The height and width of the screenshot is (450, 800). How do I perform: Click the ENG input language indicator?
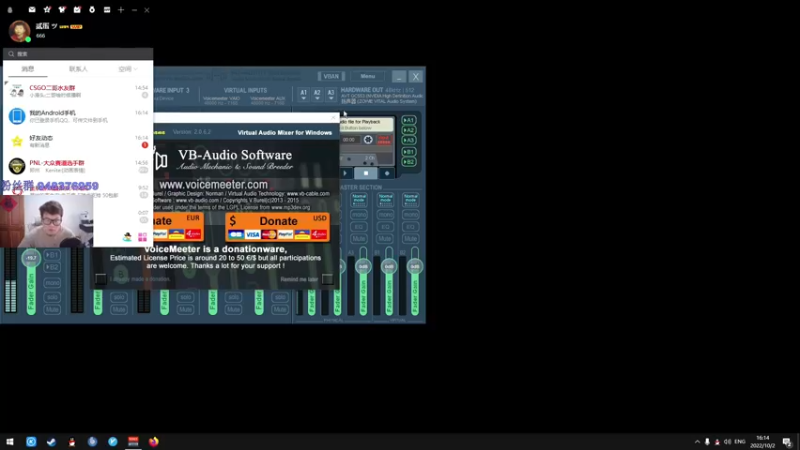pos(740,442)
